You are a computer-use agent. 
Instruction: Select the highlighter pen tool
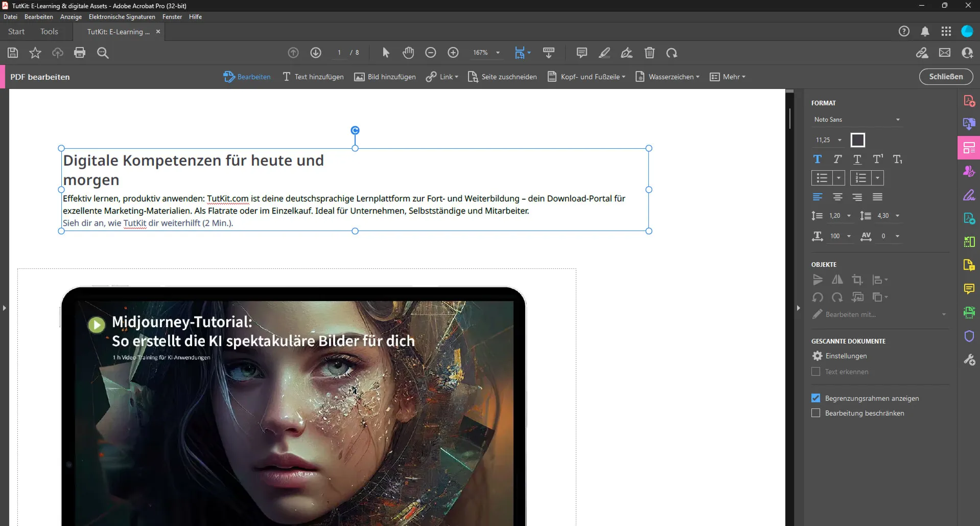tap(604, 53)
